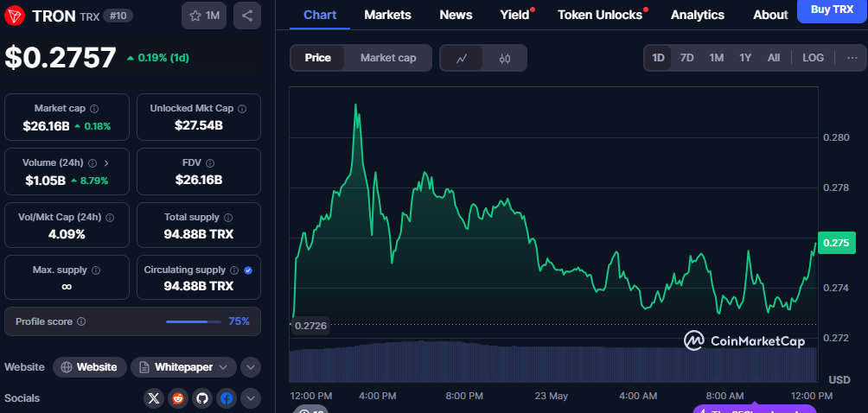Screen dimensions: 868x413
Task: Click the TRON logo icon
Action: click(x=13, y=16)
